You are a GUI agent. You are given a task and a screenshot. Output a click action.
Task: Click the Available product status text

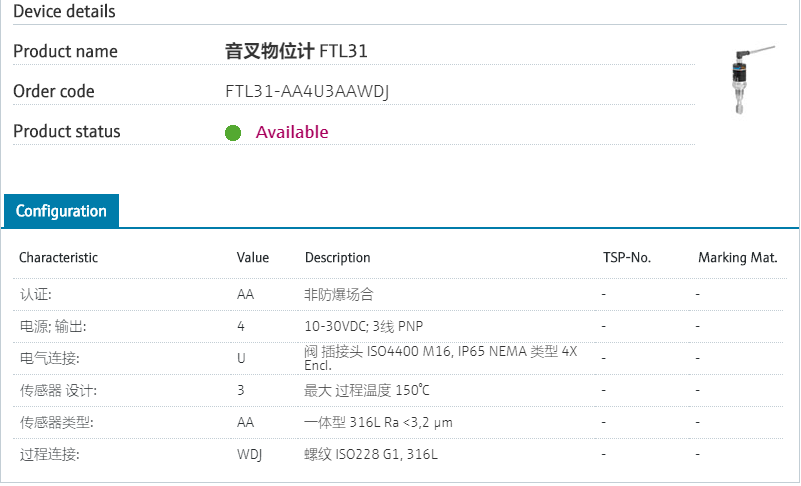coord(292,132)
